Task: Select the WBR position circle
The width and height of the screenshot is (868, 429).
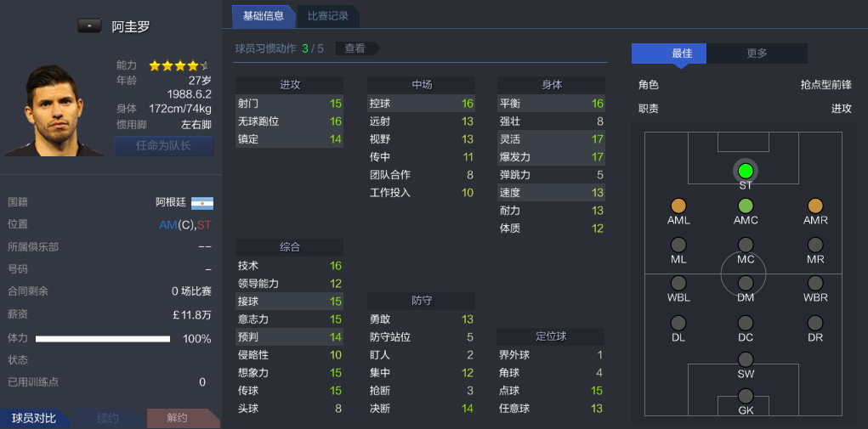Action: click(x=815, y=283)
